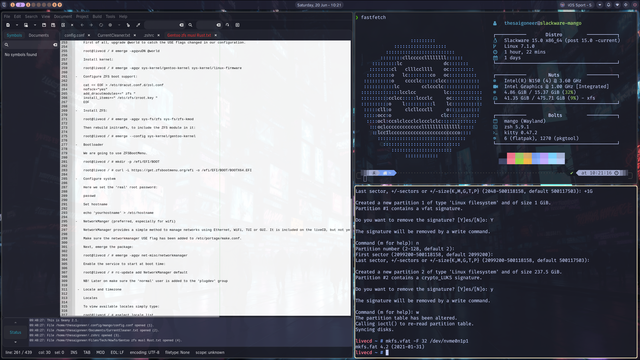Click the Compile toolbar icon
Image resolution: width=640 pixels, height=360 pixels.
coord(101,25)
